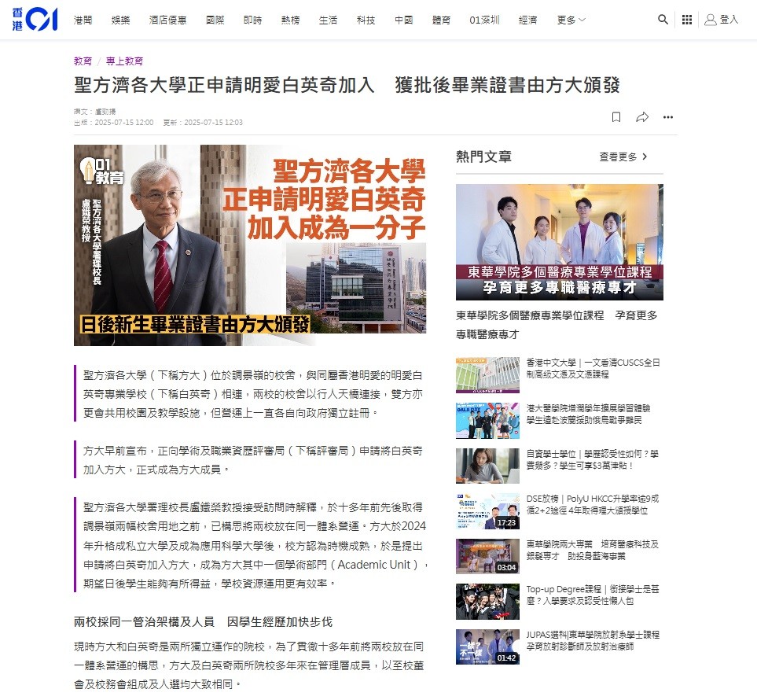Open the 港大醫學院增潤學年 article link
Image resolution: width=757 pixels, height=700 pixels.
point(588,414)
